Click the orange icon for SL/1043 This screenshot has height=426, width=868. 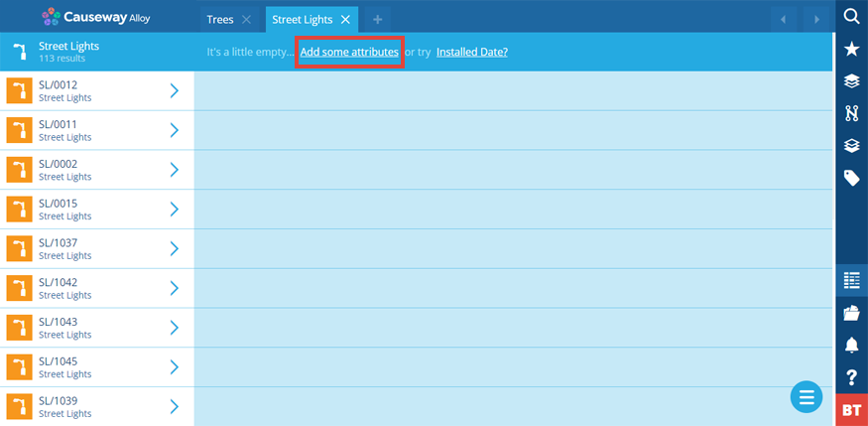pos(20,327)
